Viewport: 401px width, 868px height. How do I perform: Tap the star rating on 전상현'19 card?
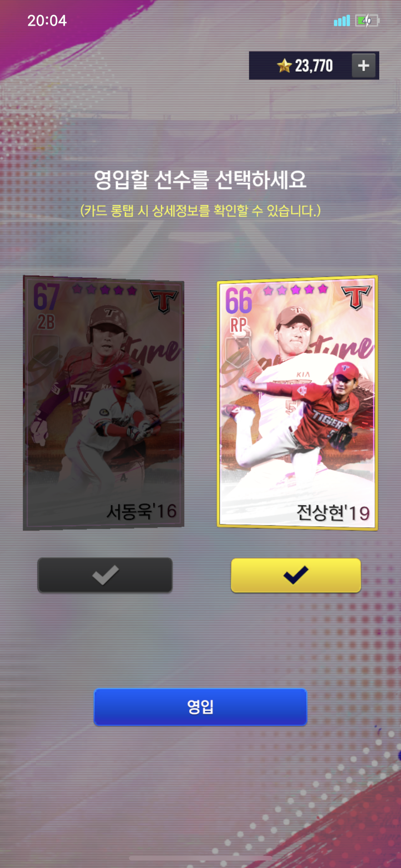pyautogui.click(x=295, y=289)
